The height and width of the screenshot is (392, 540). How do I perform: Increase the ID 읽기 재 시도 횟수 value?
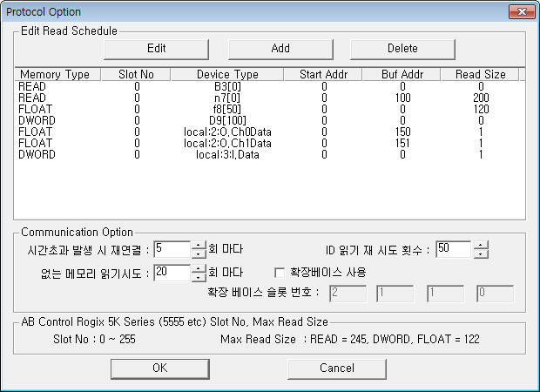(481, 245)
